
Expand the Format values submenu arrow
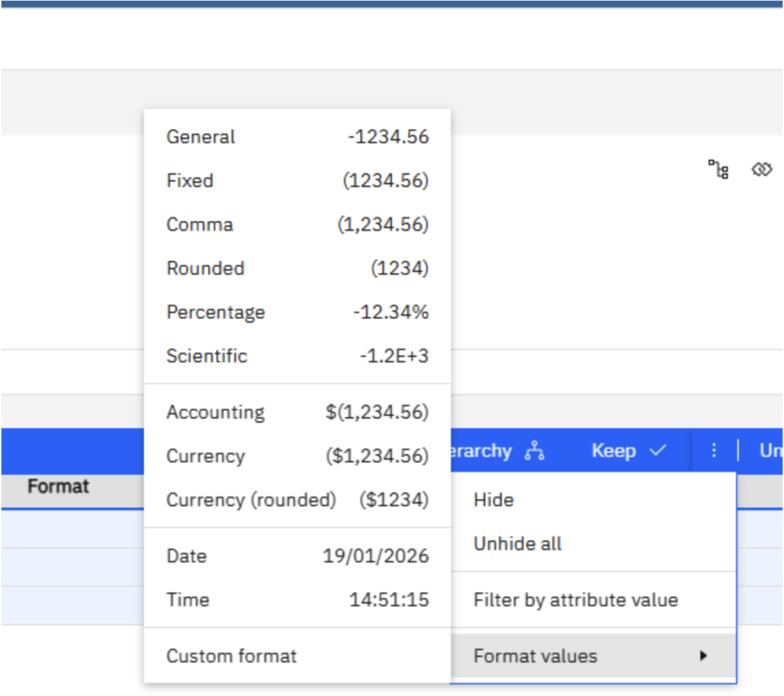coord(703,656)
